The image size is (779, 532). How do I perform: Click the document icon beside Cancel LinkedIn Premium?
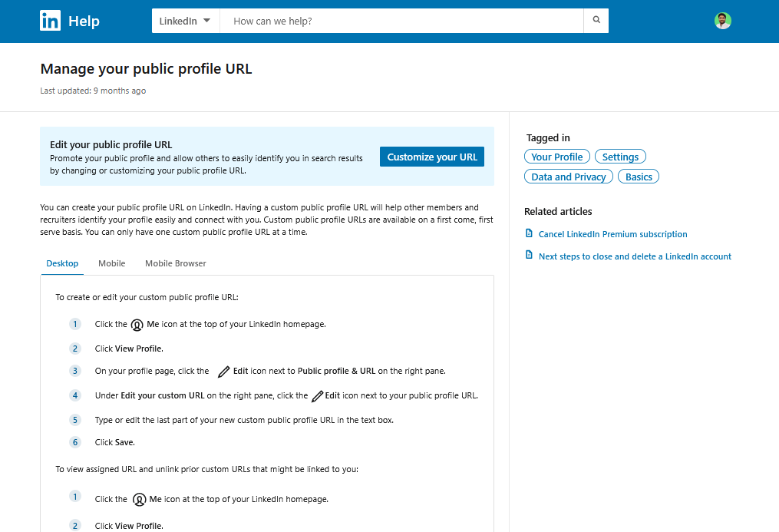click(529, 233)
